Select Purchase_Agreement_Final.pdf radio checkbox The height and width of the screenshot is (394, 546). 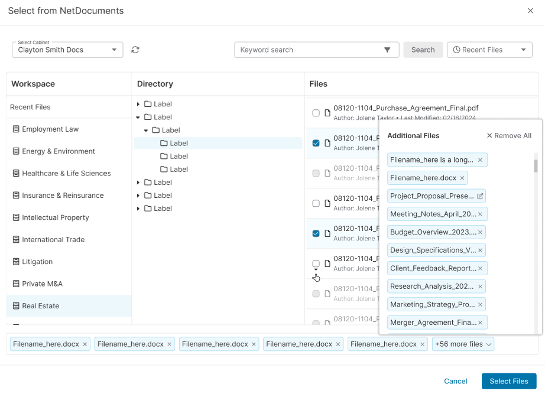tap(315, 113)
